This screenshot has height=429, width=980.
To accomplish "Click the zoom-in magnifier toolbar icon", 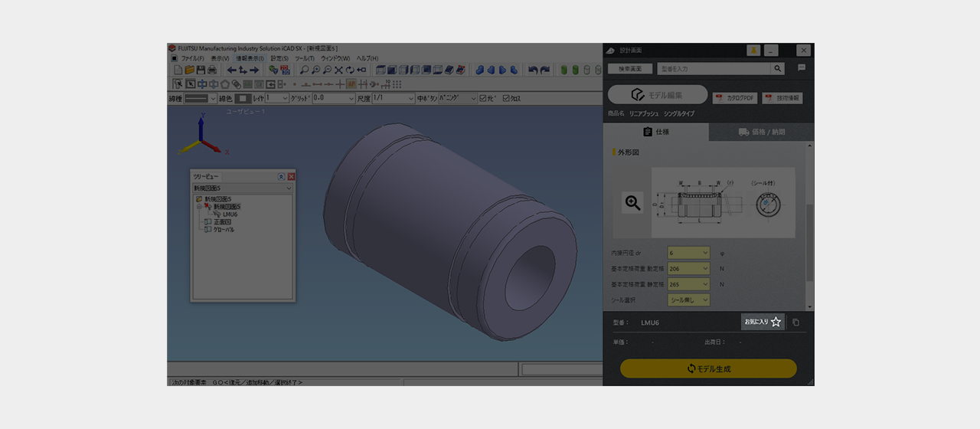I will [x=315, y=70].
